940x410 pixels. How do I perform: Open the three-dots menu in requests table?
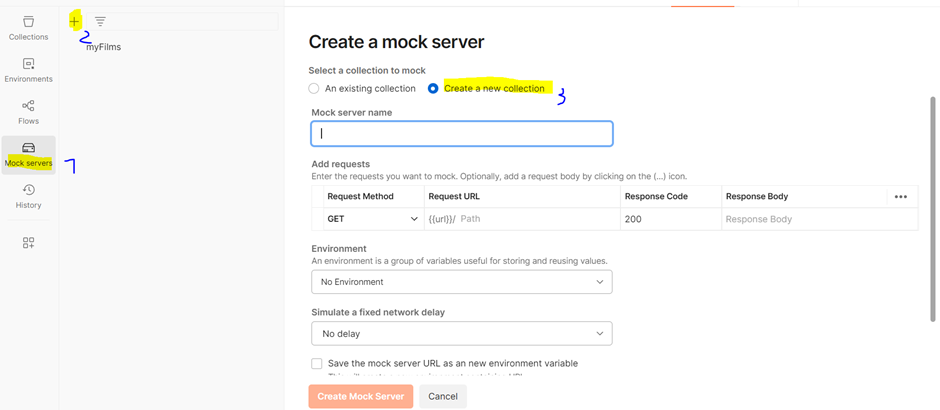coord(900,197)
